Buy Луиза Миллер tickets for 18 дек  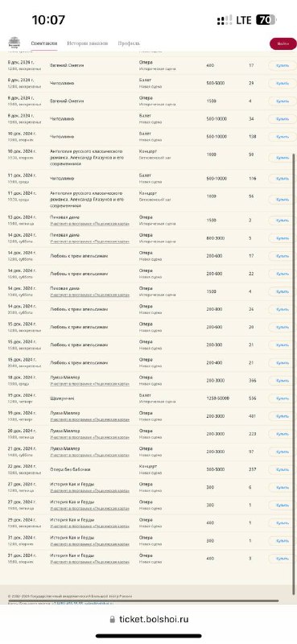283,381
